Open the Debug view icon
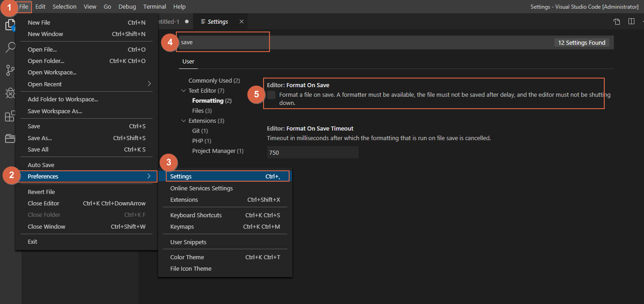Viewport: 644px width, 304px height. pos(10,93)
